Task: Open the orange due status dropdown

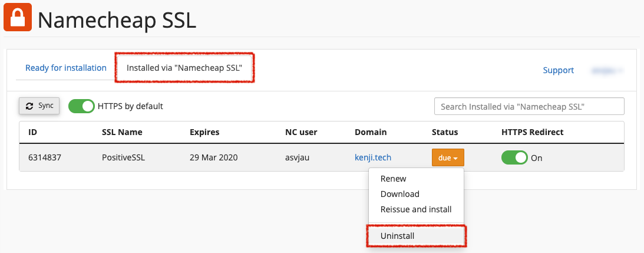Action: (448, 157)
